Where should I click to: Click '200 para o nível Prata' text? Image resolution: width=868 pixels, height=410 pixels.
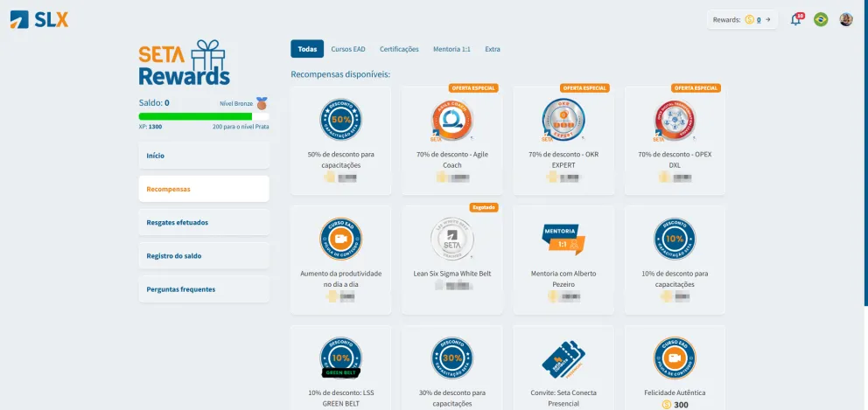click(241, 127)
